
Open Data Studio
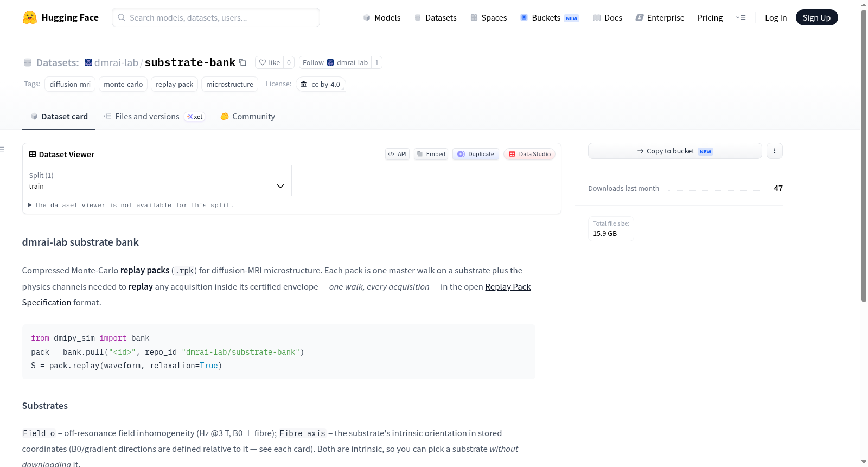coord(529,154)
